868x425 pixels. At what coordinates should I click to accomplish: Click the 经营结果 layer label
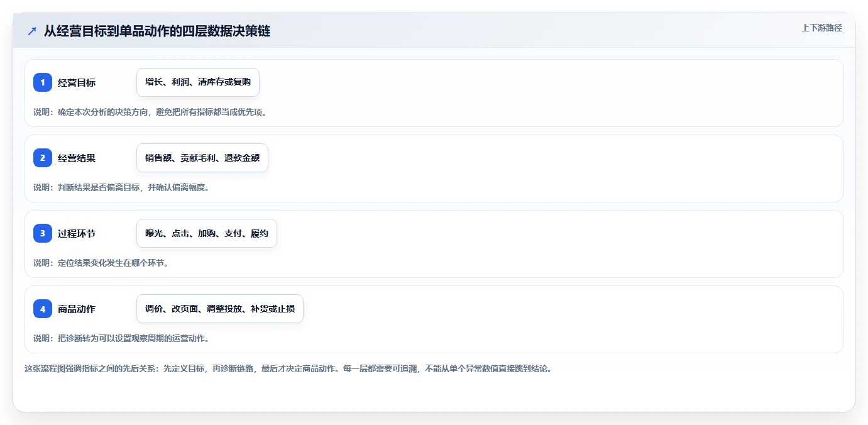pos(77,158)
